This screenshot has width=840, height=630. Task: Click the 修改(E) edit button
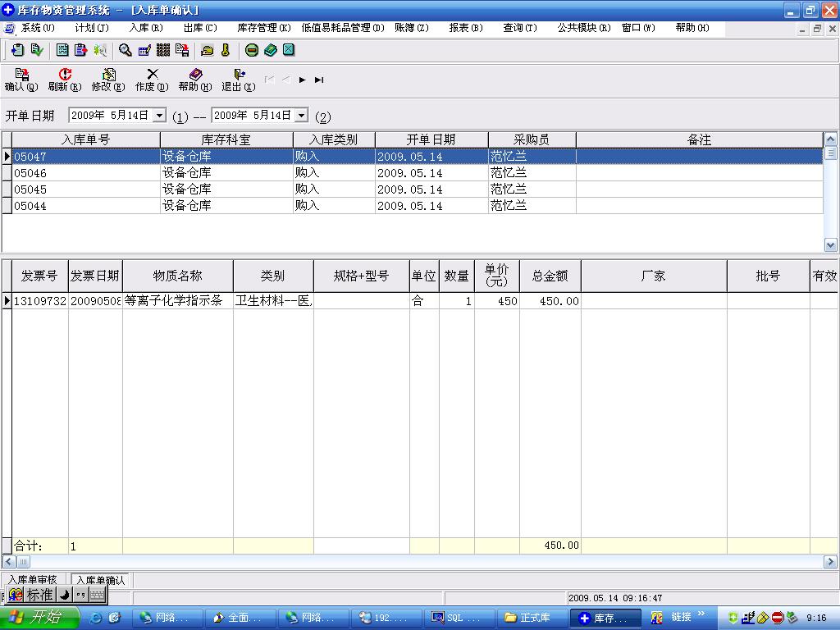[x=108, y=80]
